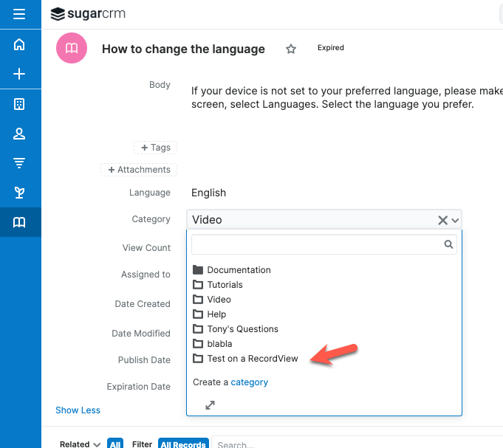Open Contacts module person icon
The image size is (503, 448).
coord(20,134)
